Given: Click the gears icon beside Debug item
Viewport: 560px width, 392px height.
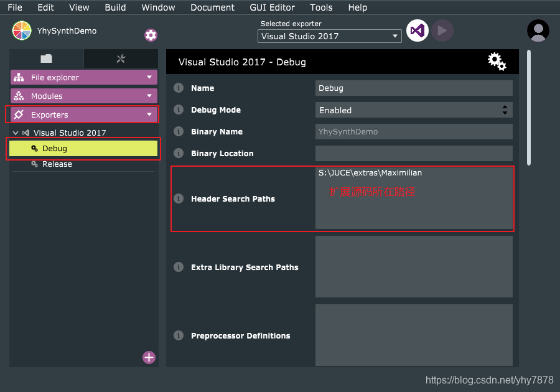Looking at the screenshot, I should point(35,149).
